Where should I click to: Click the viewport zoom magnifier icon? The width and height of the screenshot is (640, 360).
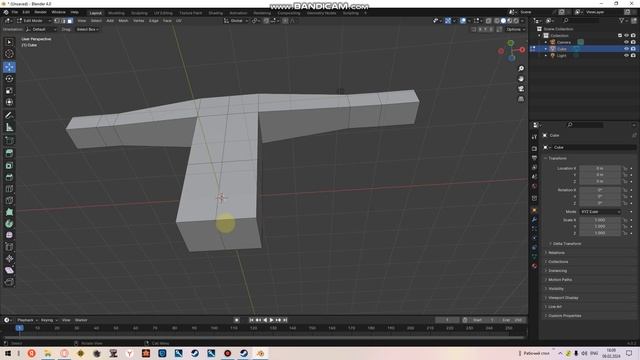(521, 69)
